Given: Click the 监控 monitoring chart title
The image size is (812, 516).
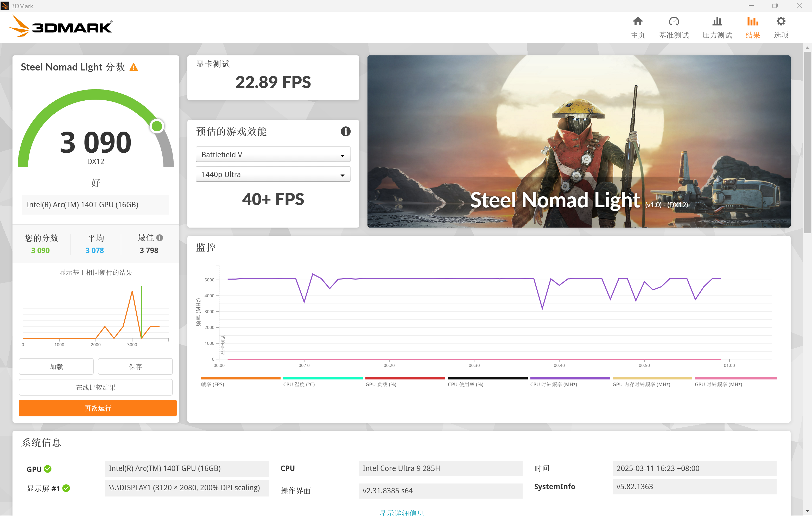Looking at the screenshot, I should pyautogui.click(x=206, y=247).
